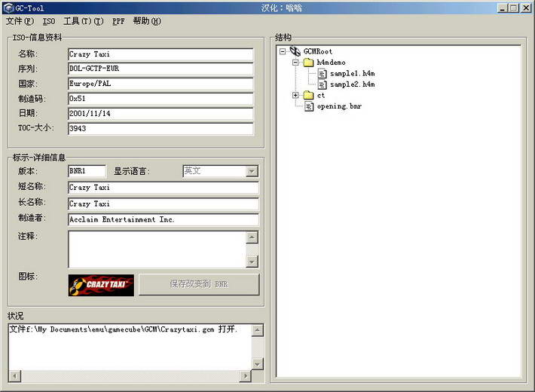Click the sample2.h4m file icon

click(x=322, y=84)
